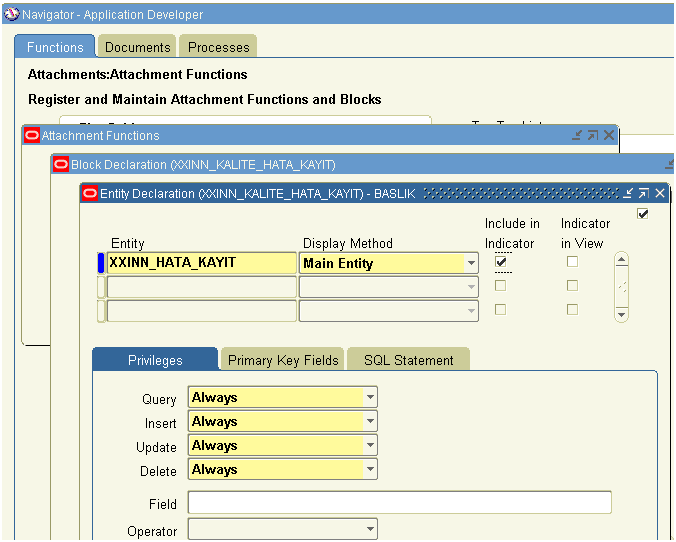Uncheck Include in Indicator for XXINN_HATA_KAYIT
Screen dimensions: 676x542
pos(501,262)
